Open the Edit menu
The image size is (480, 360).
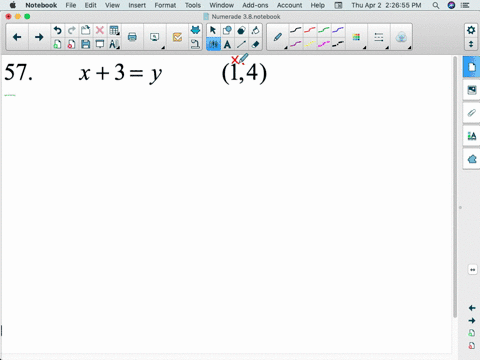pos(90,5)
